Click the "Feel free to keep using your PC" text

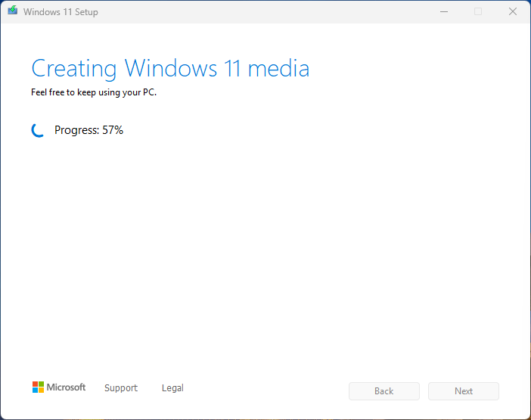(94, 93)
